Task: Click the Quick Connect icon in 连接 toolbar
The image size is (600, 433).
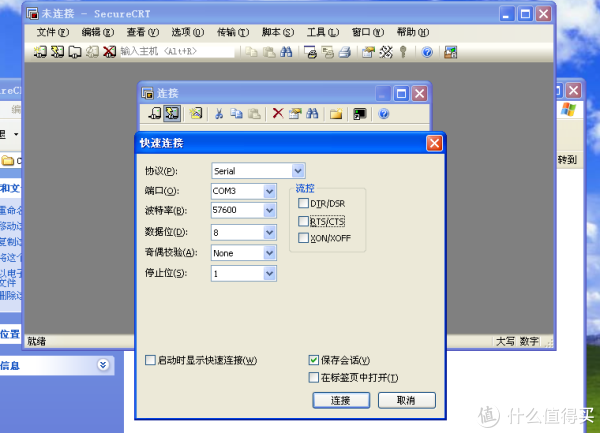Action: (172, 114)
